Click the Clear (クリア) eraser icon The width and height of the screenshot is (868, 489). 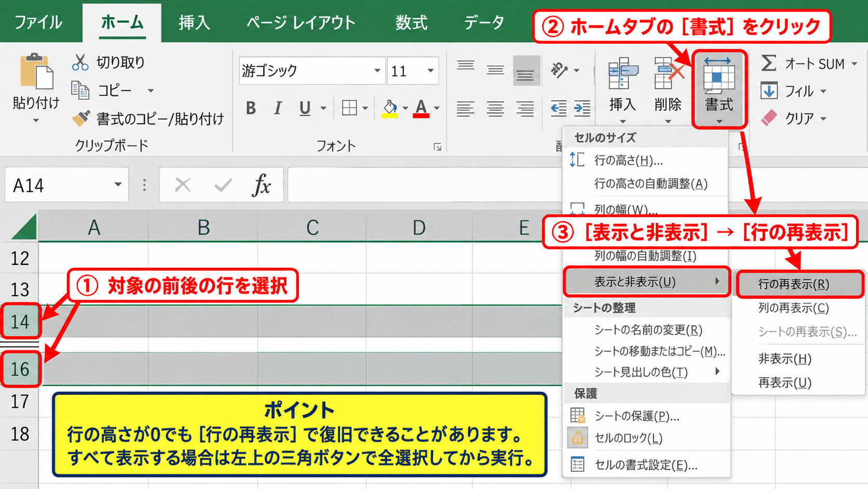(769, 118)
